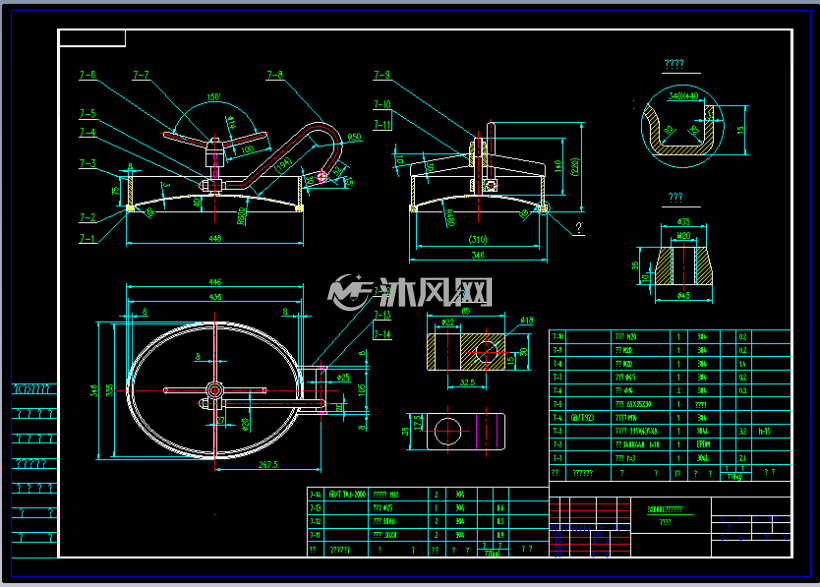
Task: Click the ø22 hole dimension
Action: point(448,322)
